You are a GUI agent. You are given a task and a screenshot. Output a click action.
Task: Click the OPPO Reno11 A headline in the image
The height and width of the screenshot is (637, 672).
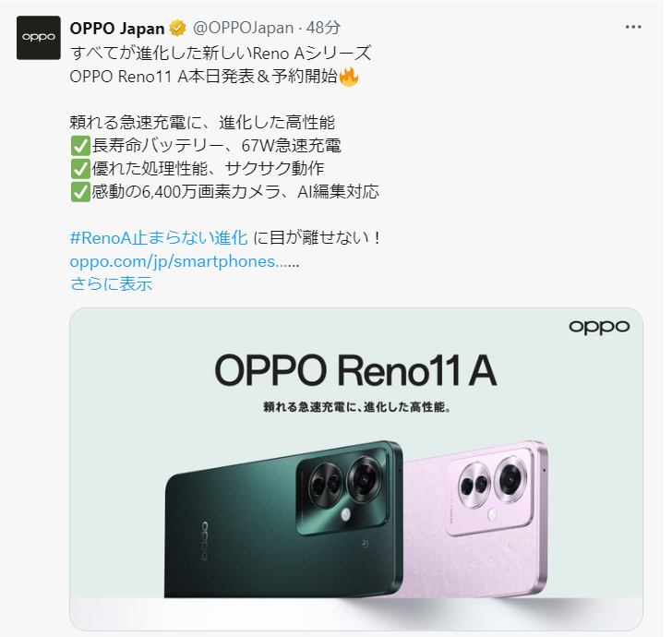355,370
